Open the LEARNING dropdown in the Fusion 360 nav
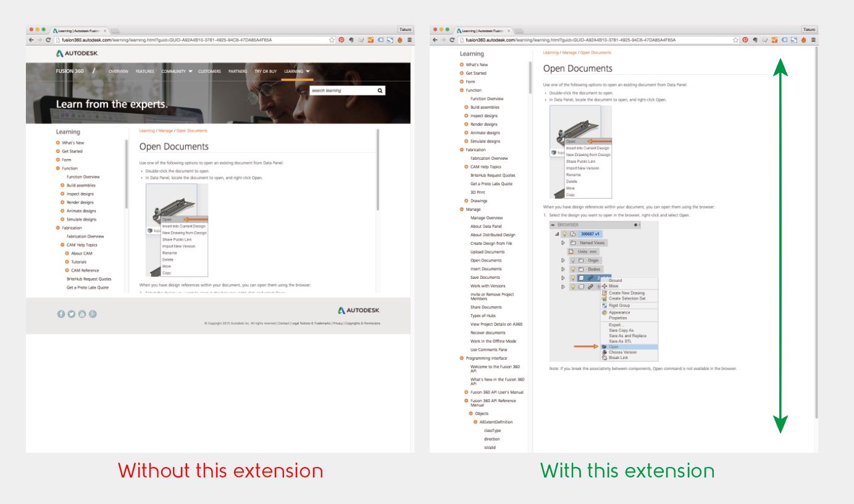Screen dimensions: 854x504 296,72
